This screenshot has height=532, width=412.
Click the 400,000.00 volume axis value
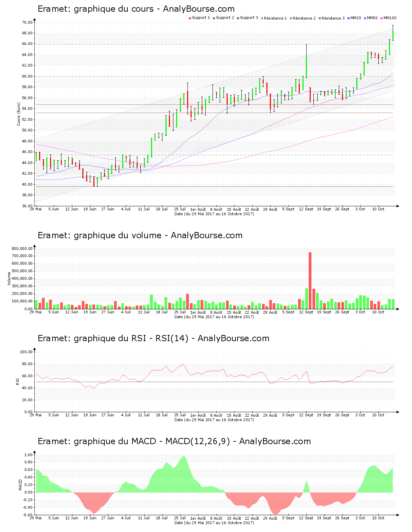[x=22, y=279]
